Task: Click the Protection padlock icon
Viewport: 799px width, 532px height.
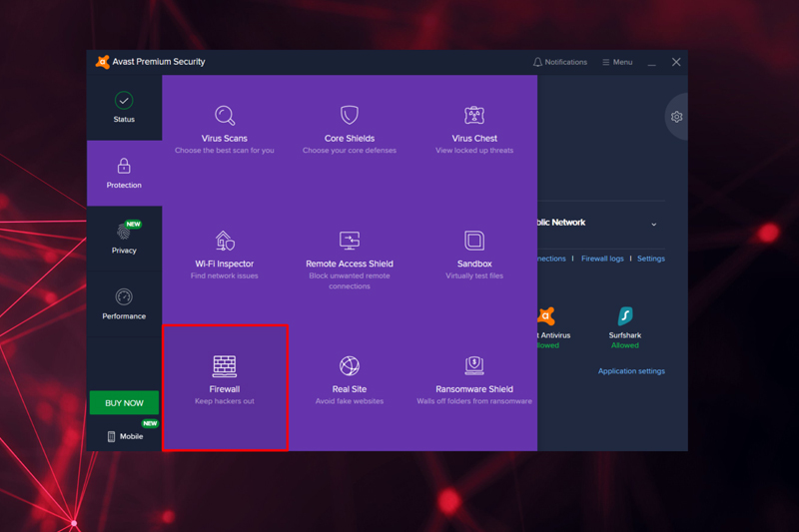Action: [x=124, y=166]
